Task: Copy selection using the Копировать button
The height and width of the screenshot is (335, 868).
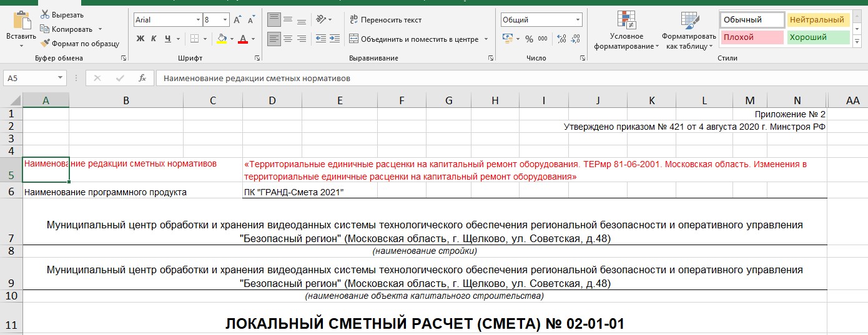Action: coord(66,29)
